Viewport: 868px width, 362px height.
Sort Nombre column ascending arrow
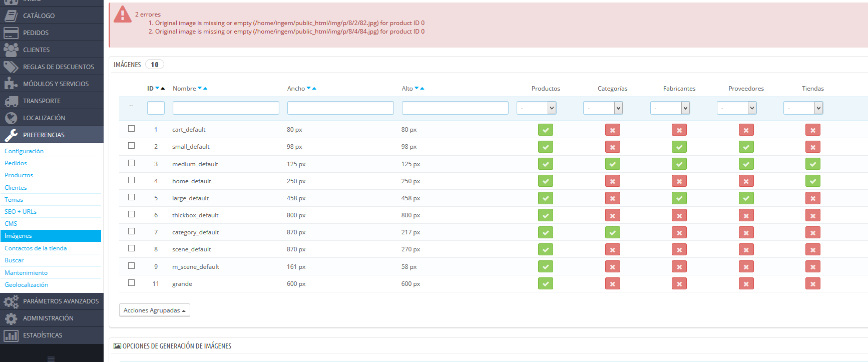click(x=205, y=88)
